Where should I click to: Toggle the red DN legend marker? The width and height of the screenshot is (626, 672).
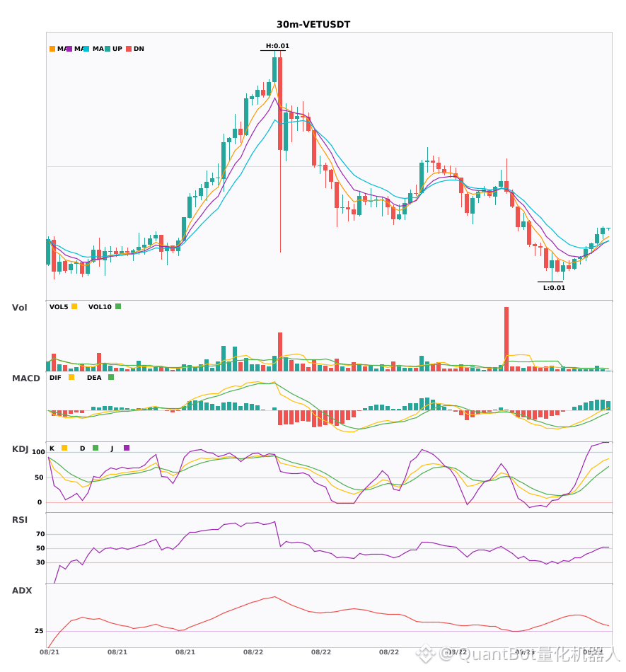click(129, 49)
